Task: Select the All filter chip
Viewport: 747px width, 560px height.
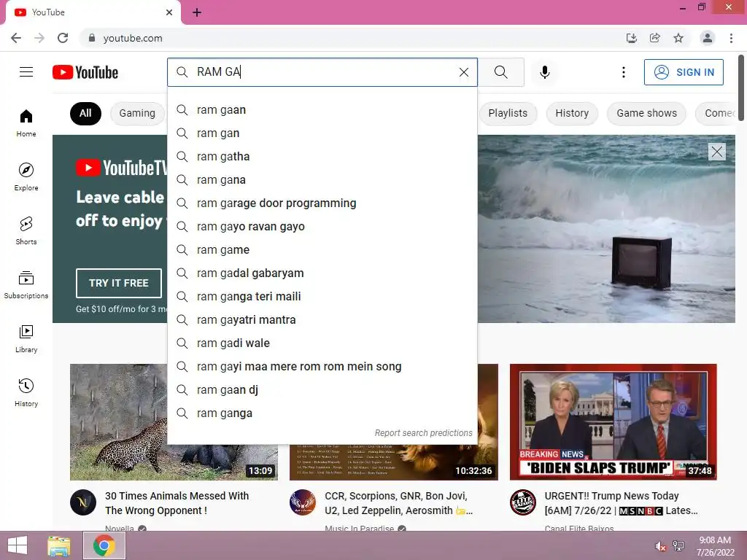Action: tap(85, 113)
